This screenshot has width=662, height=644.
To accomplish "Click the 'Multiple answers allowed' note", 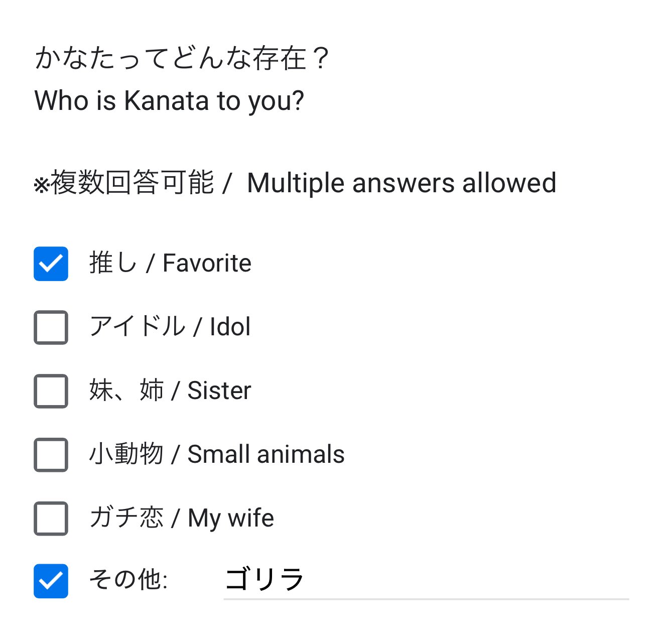I will pos(402,183).
